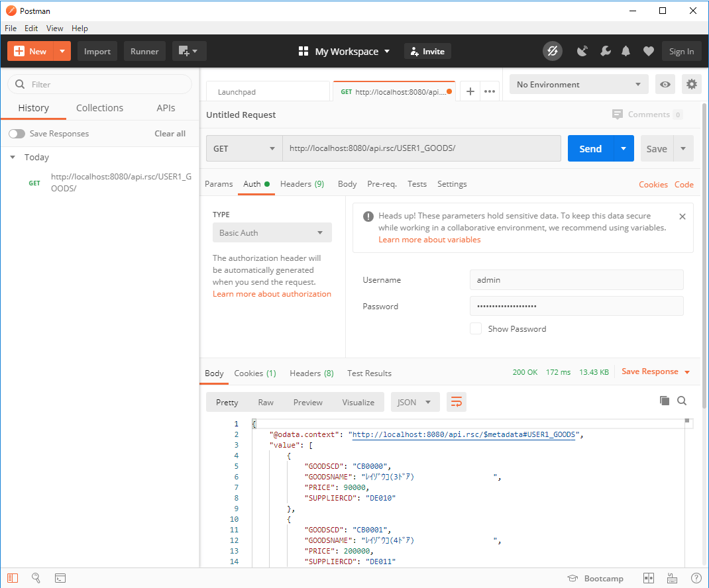Open the Learn more about variables link
The height and width of the screenshot is (588, 709).
coord(429,239)
